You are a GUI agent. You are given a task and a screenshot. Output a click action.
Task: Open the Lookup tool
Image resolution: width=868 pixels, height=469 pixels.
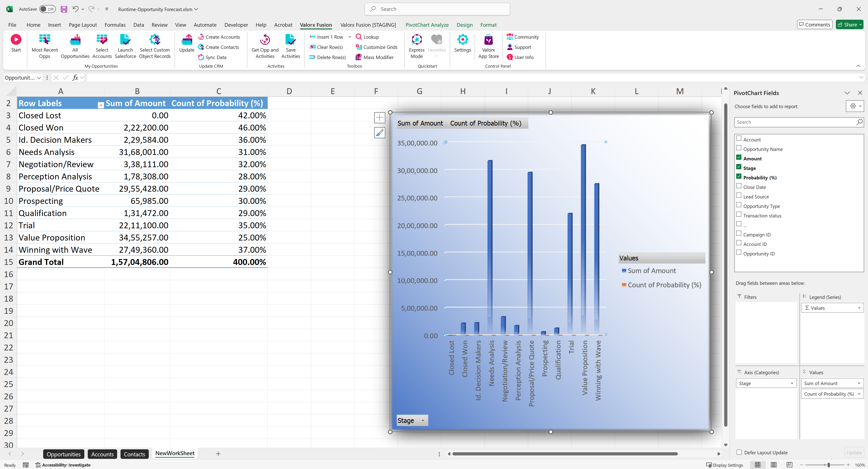tap(367, 37)
